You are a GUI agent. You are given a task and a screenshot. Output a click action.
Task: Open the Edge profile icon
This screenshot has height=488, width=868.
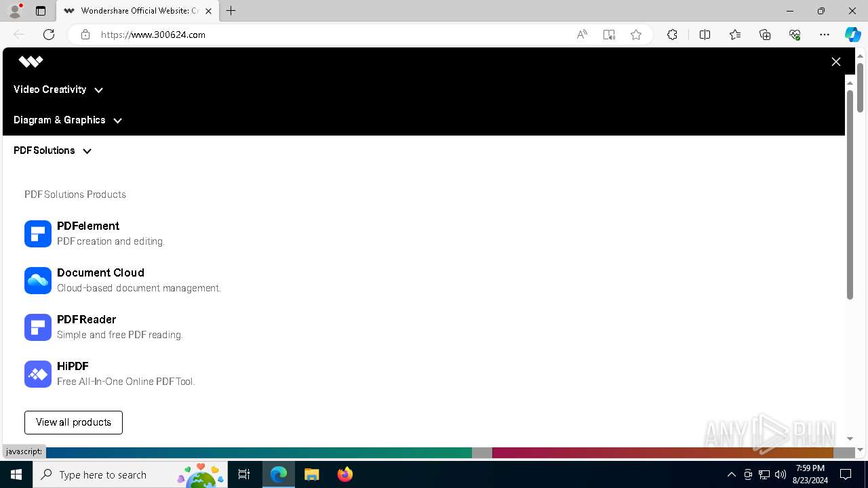click(x=15, y=11)
